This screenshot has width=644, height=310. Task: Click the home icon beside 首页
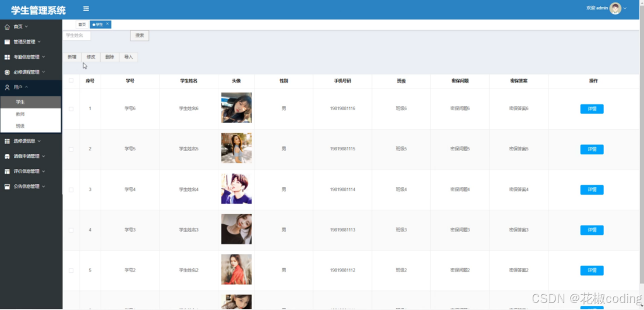point(7,27)
